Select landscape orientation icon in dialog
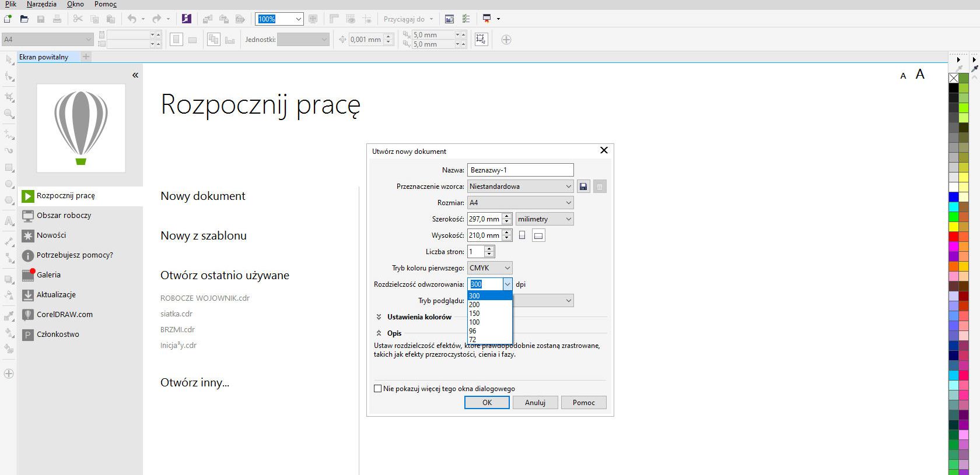Viewport: 980px width, 475px height. [x=538, y=235]
